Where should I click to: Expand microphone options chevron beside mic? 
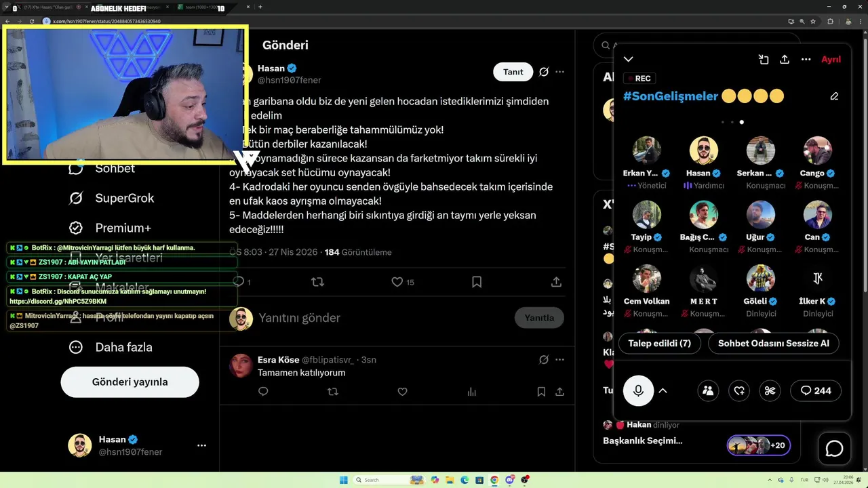point(663,390)
